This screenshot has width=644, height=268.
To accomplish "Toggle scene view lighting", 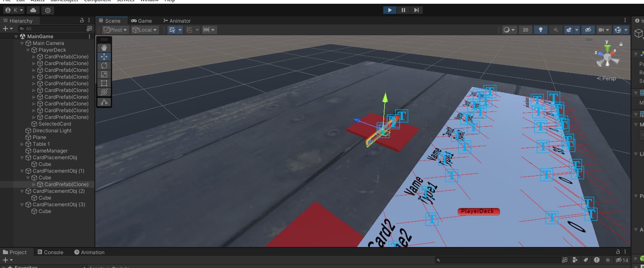I will pyautogui.click(x=541, y=29).
